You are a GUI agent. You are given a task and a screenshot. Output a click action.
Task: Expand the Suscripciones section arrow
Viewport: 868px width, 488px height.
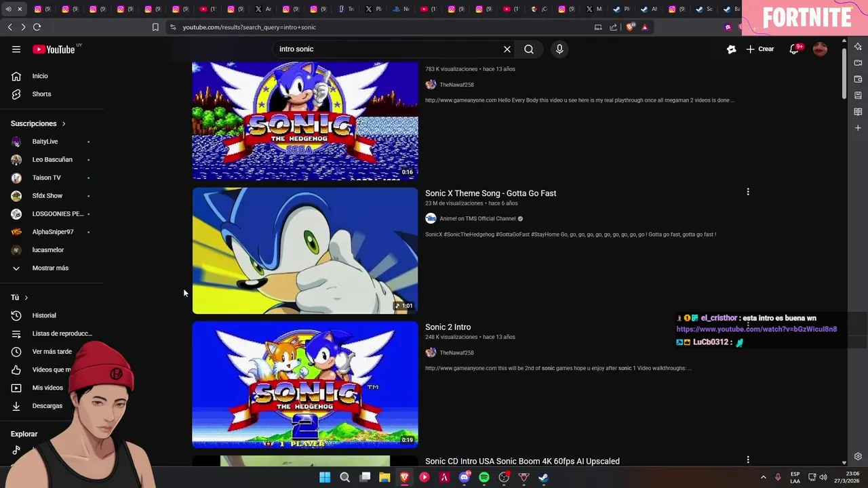64,123
